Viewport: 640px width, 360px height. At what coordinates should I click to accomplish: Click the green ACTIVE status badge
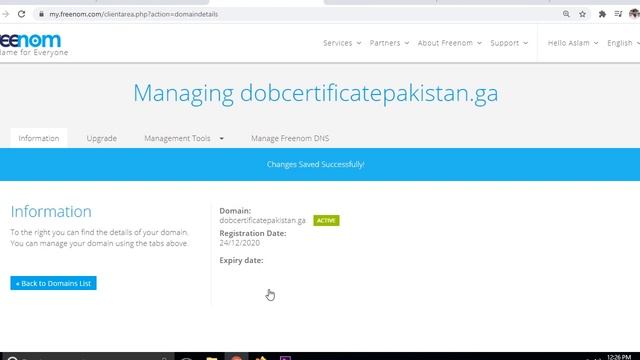tap(326, 220)
